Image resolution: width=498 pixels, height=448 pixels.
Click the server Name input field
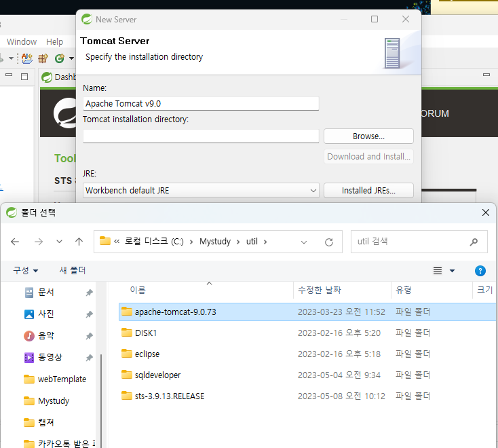[x=201, y=104]
